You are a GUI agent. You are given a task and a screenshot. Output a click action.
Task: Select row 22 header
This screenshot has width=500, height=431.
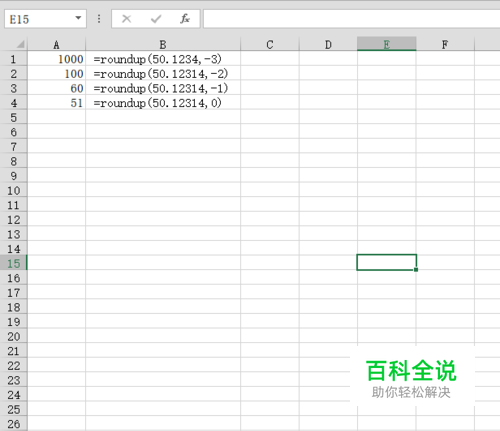[x=13, y=366]
